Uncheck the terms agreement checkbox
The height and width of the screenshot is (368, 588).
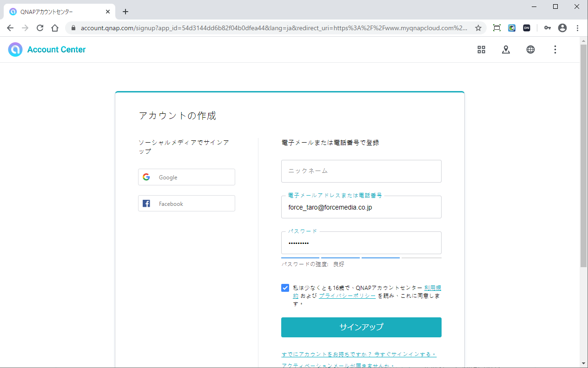click(285, 288)
